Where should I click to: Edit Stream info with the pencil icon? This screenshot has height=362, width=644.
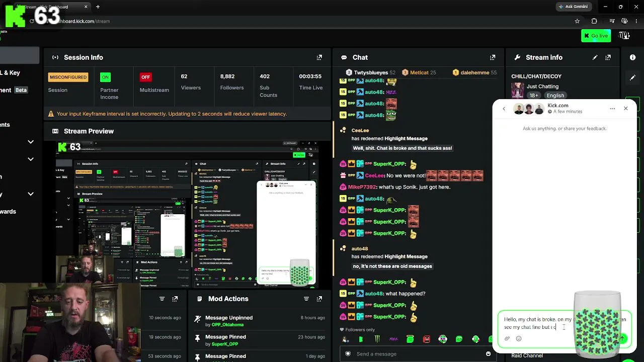[595, 57]
